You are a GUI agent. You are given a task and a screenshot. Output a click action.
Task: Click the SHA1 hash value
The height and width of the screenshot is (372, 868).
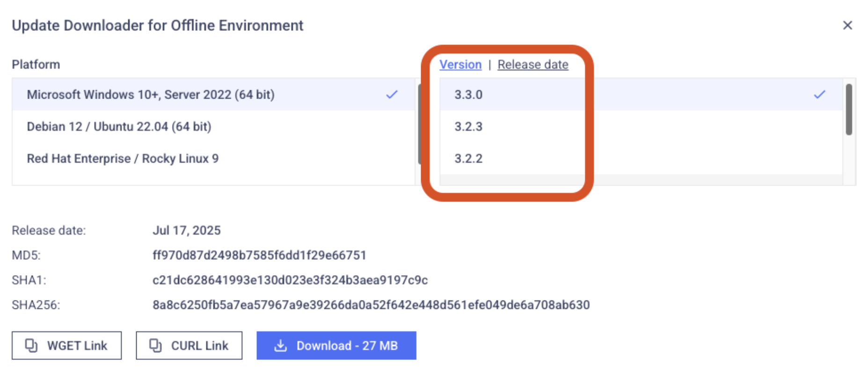(x=290, y=280)
